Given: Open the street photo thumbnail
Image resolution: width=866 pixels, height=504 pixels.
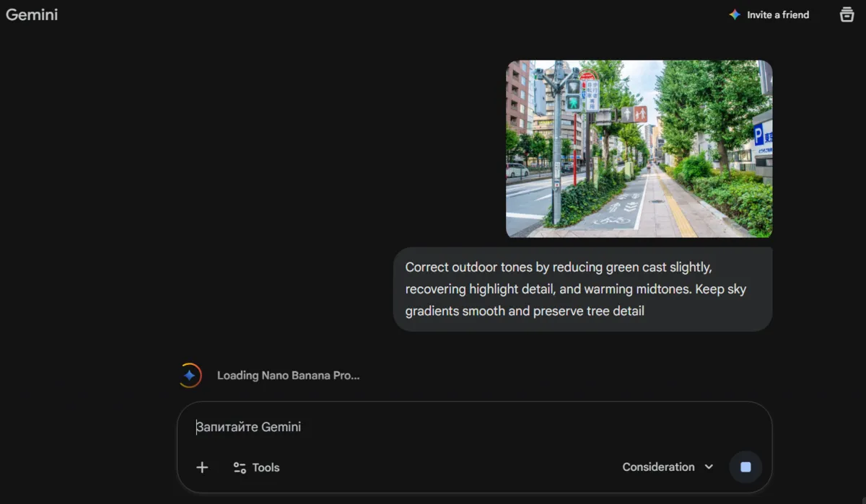Looking at the screenshot, I should pos(639,148).
